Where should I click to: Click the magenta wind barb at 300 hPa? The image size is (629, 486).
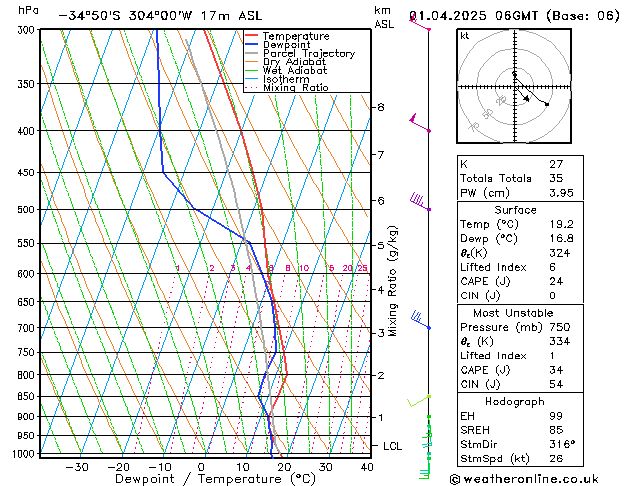(420, 24)
